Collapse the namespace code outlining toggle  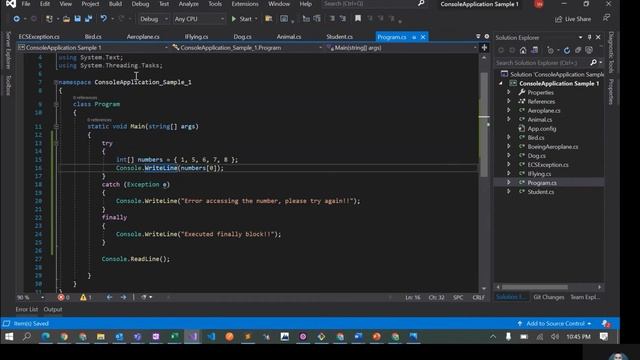56,82
